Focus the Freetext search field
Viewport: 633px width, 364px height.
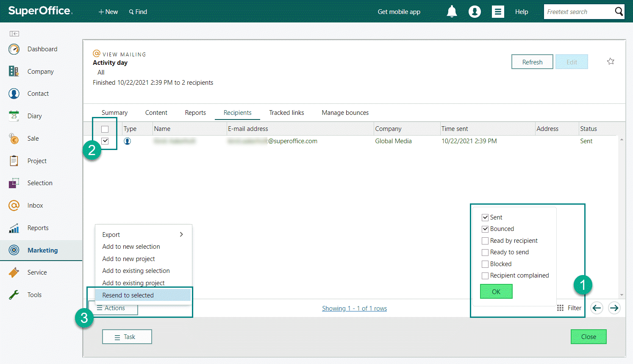tap(578, 12)
